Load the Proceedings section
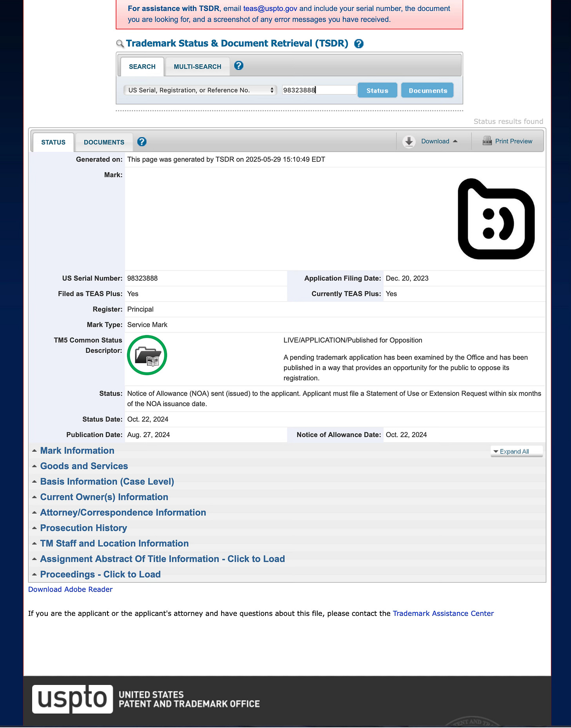The height and width of the screenshot is (728, 571). coord(100,574)
